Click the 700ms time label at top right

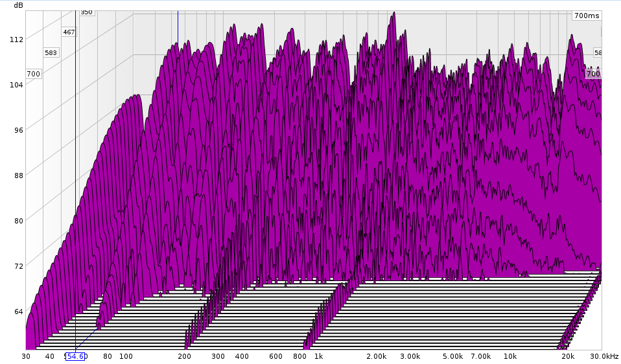click(x=587, y=15)
